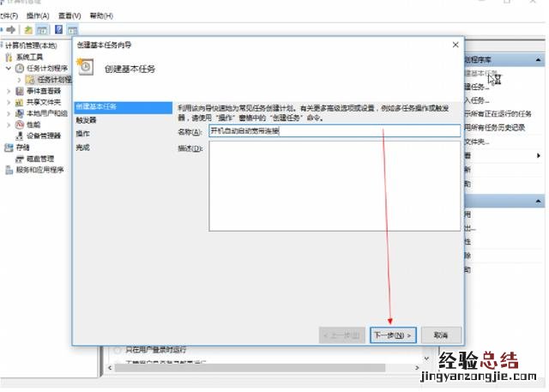
Task: Open the 操作(A) menu in the menu bar
Action: coord(38,15)
